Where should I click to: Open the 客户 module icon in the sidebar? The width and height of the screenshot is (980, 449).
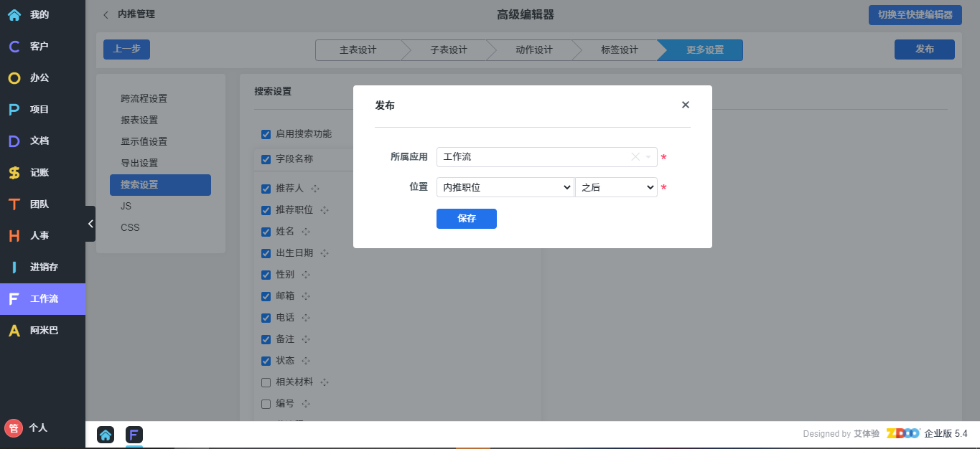click(x=14, y=46)
